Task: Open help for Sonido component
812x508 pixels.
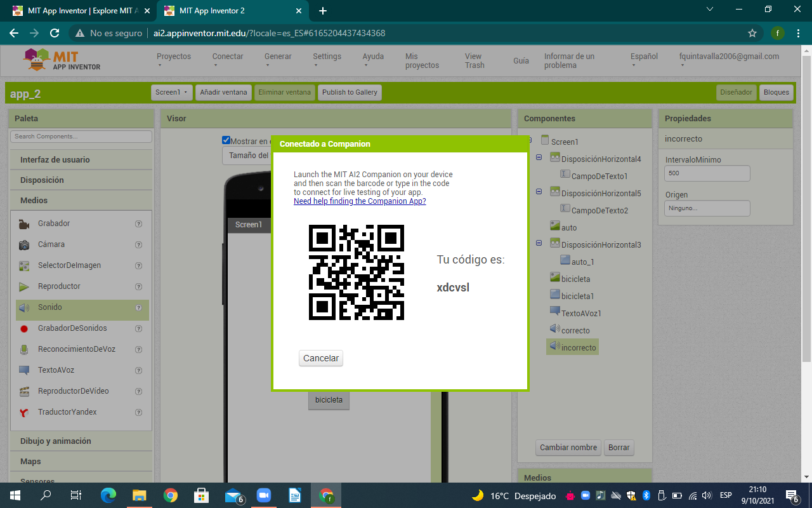Action: point(138,307)
